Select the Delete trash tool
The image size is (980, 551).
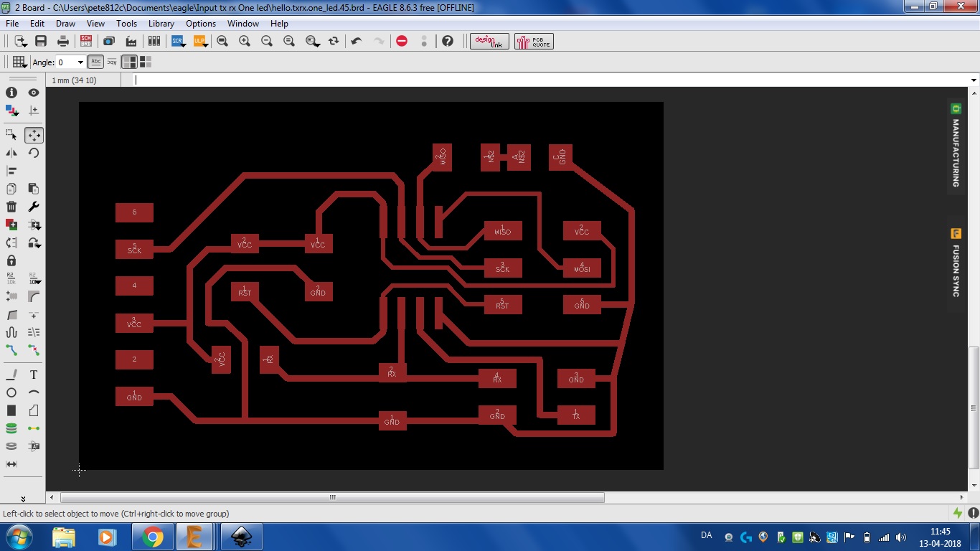pyautogui.click(x=11, y=207)
